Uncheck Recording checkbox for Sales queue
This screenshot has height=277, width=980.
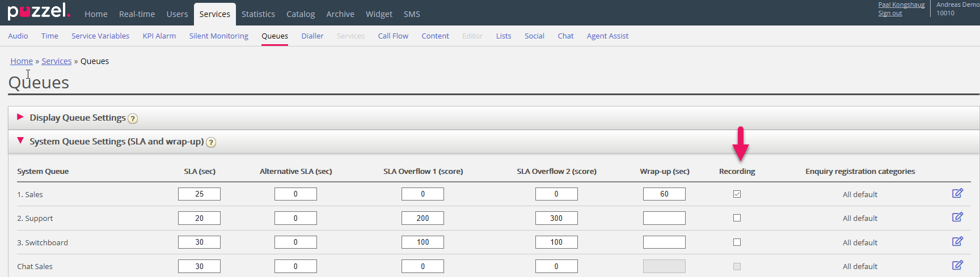737,194
